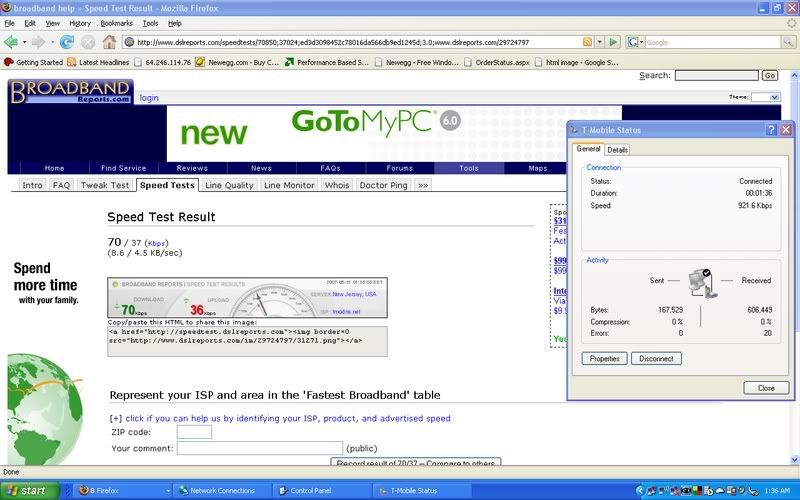Click the Firefox throbber gear icon

click(791, 23)
